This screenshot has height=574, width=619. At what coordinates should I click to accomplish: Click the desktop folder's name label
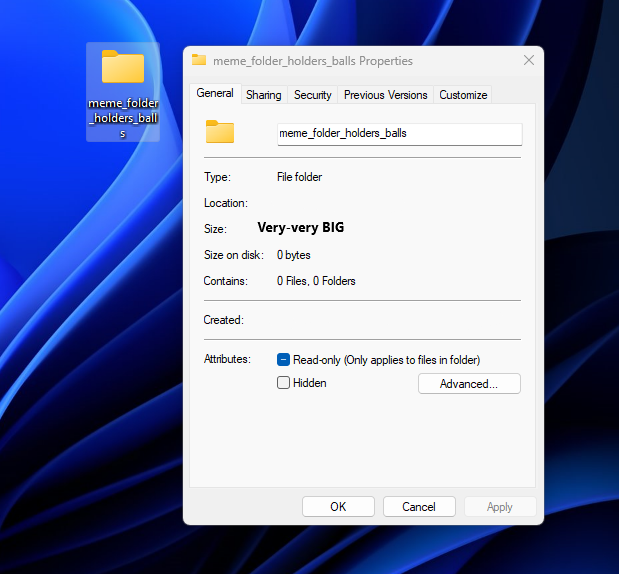123,118
